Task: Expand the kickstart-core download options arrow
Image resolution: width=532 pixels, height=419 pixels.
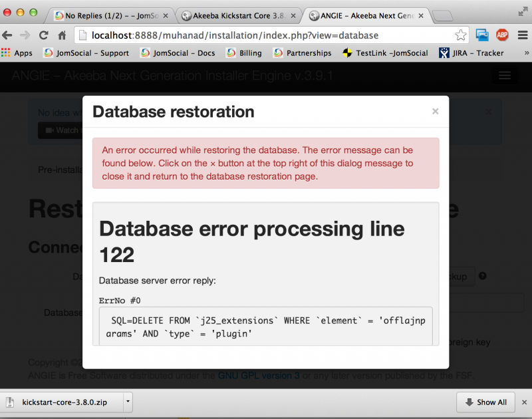Action: tap(128, 402)
